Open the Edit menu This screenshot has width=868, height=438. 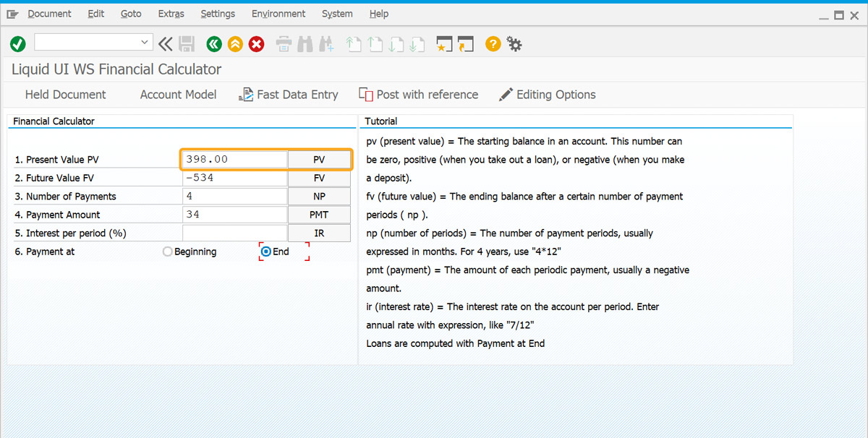coord(96,14)
